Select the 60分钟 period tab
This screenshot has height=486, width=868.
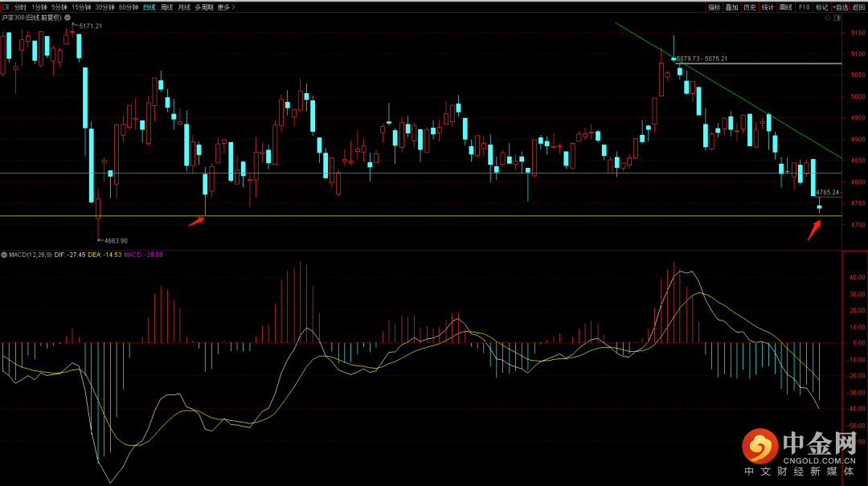point(129,7)
